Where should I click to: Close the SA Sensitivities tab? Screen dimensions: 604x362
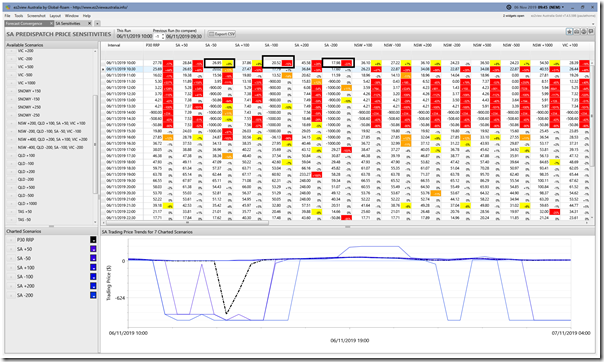89,23
